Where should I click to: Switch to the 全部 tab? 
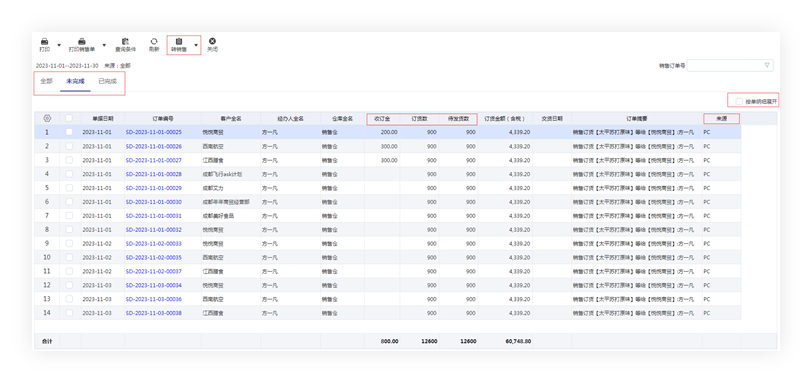coord(47,81)
